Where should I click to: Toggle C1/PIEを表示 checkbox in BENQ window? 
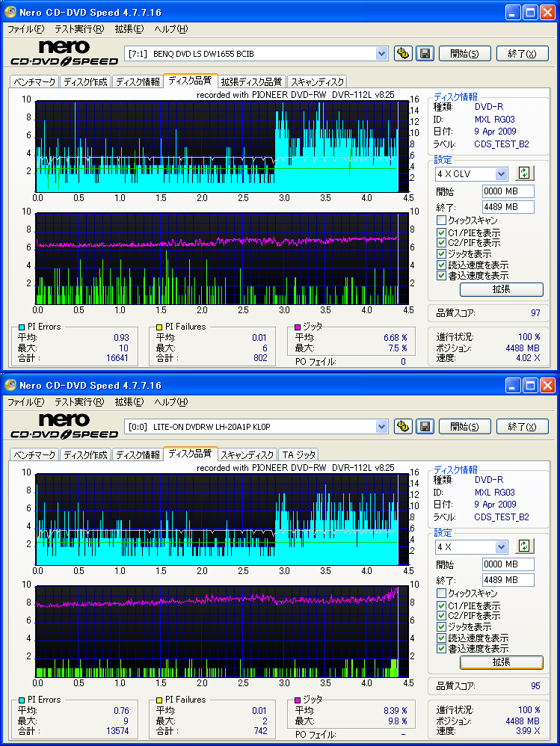click(x=441, y=232)
